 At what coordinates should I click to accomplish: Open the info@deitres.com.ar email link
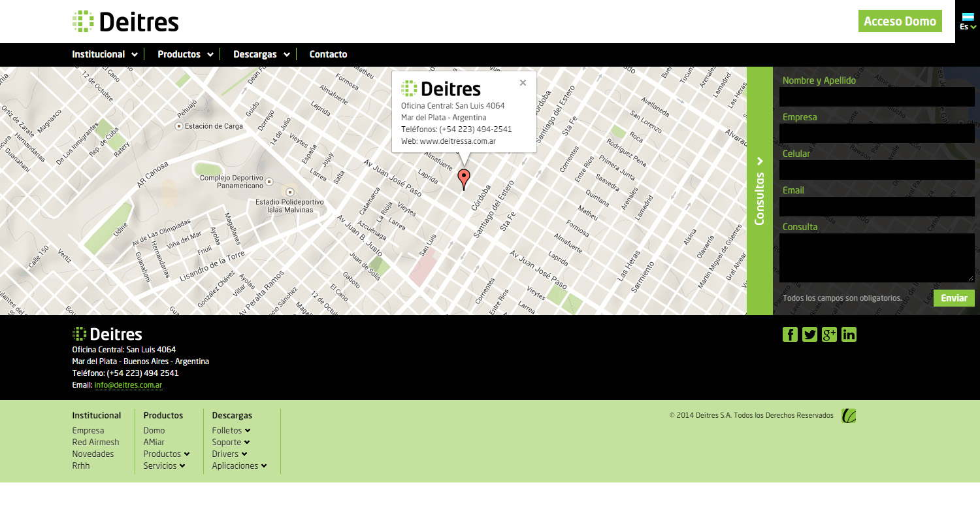[128, 385]
